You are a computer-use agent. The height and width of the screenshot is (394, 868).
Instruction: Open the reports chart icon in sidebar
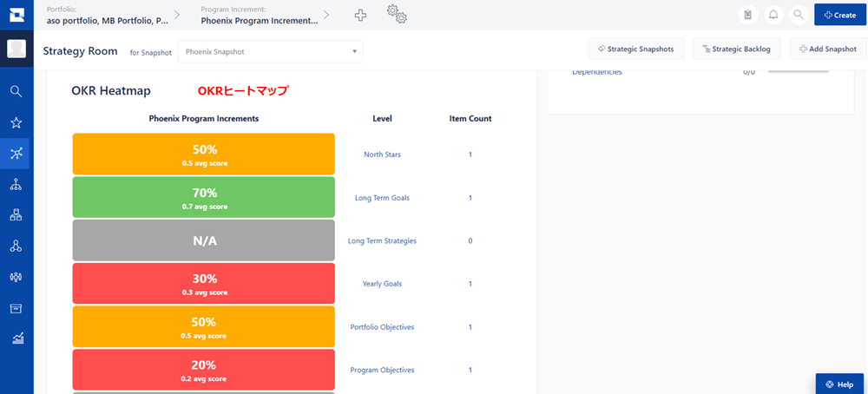pyautogui.click(x=17, y=338)
